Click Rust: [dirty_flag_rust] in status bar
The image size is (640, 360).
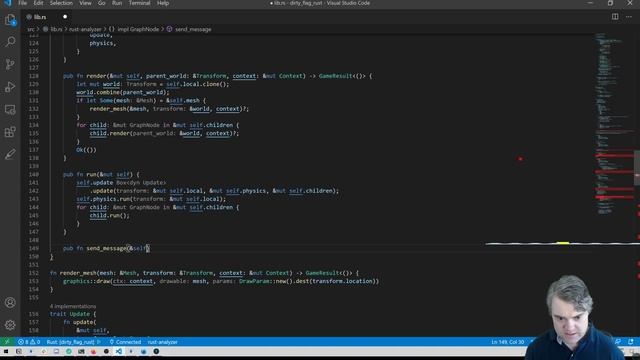[x=70, y=342]
